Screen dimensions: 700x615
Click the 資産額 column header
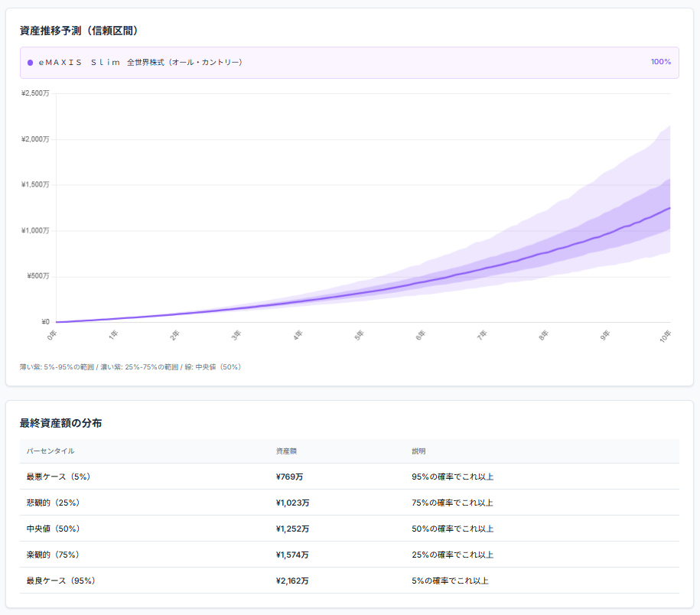pos(287,451)
